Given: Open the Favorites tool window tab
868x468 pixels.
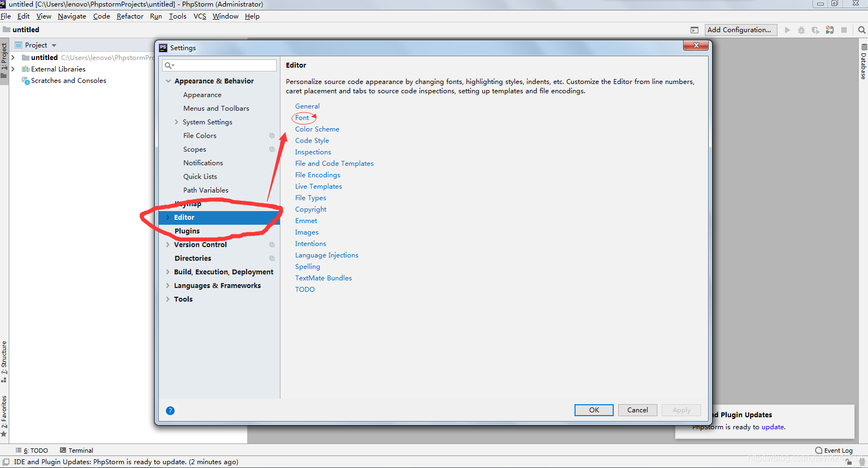Looking at the screenshot, I should coord(4,416).
